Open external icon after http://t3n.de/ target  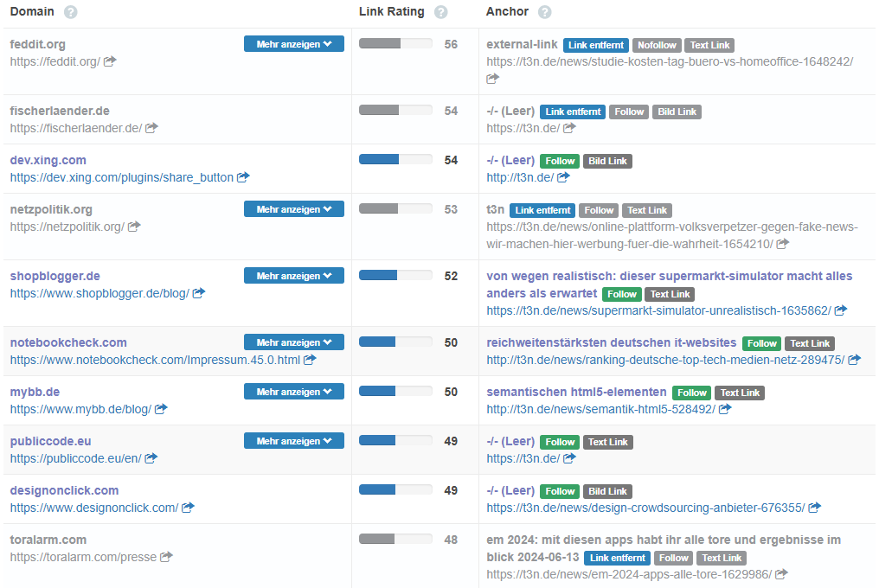[x=563, y=177]
